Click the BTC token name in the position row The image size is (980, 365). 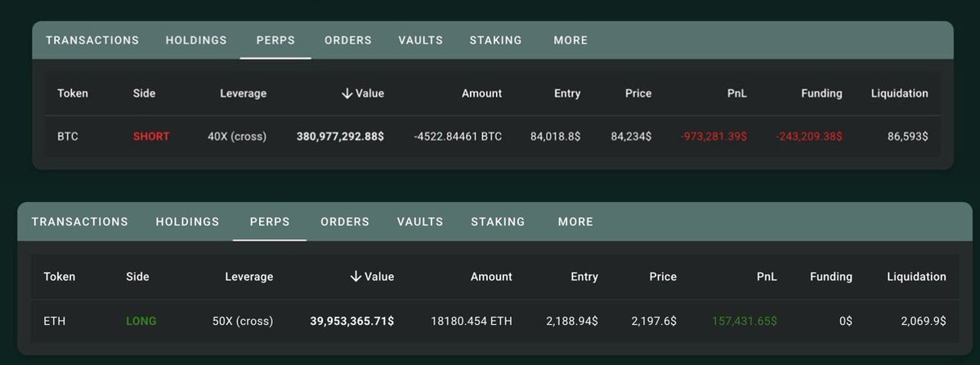pos(68,137)
